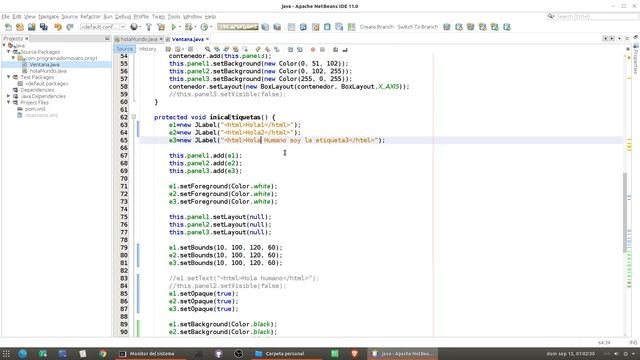The height and width of the screenshot is (360, 640).
Task: Click the Debug Project icon
Action: 188,27
